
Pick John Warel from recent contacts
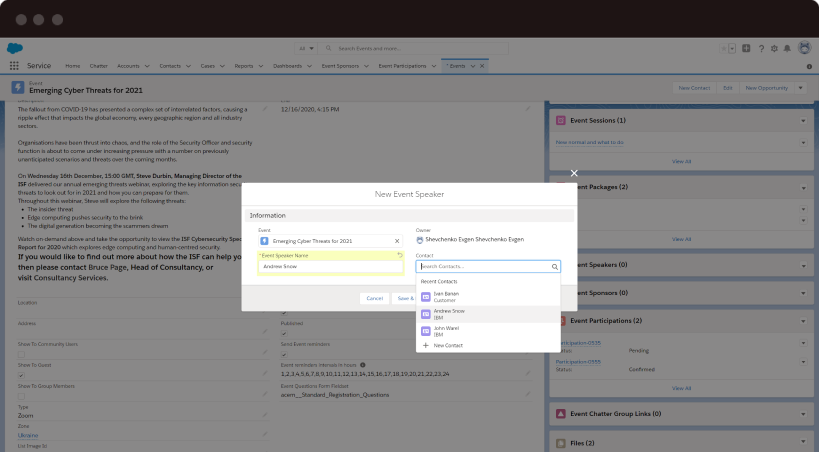[488, 331]
